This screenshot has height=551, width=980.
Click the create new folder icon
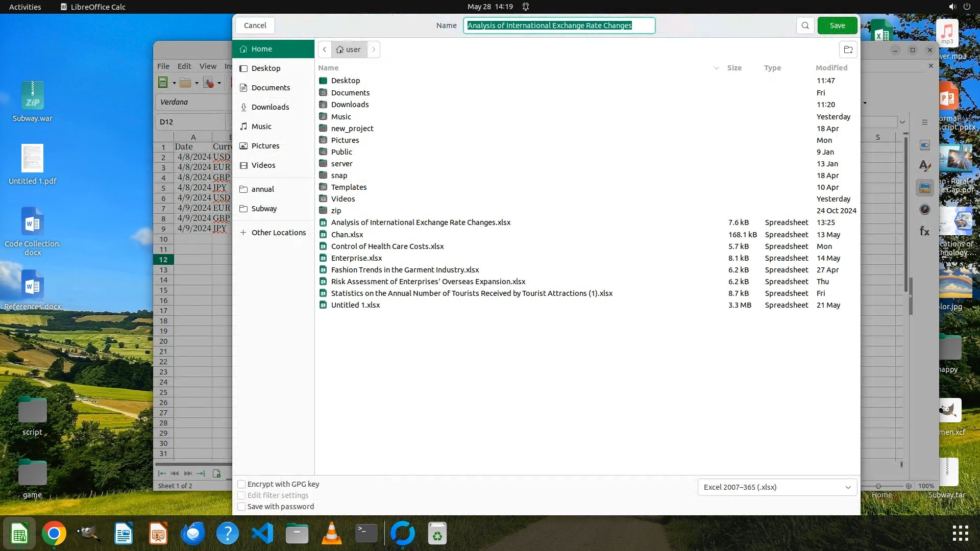[848, 49]
